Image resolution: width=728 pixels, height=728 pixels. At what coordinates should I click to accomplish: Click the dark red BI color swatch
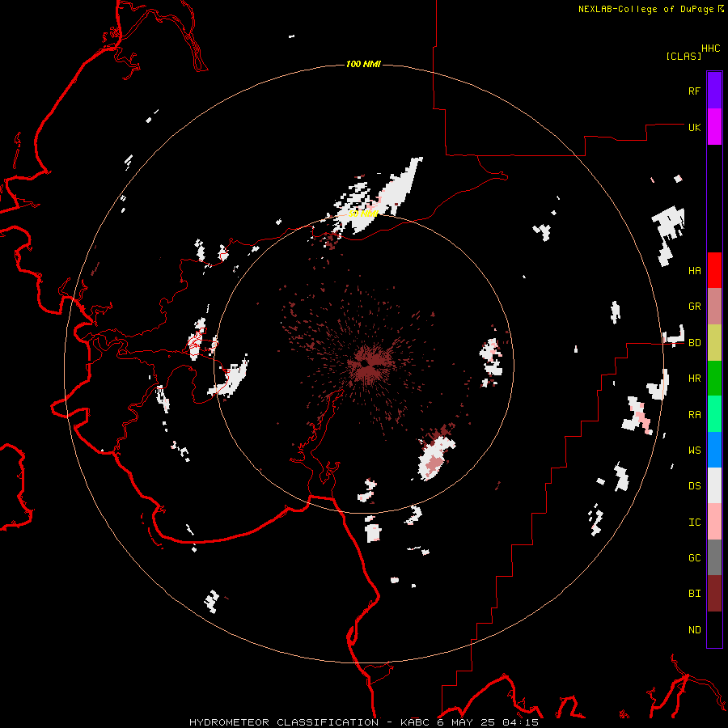click(x=714, y=594)
